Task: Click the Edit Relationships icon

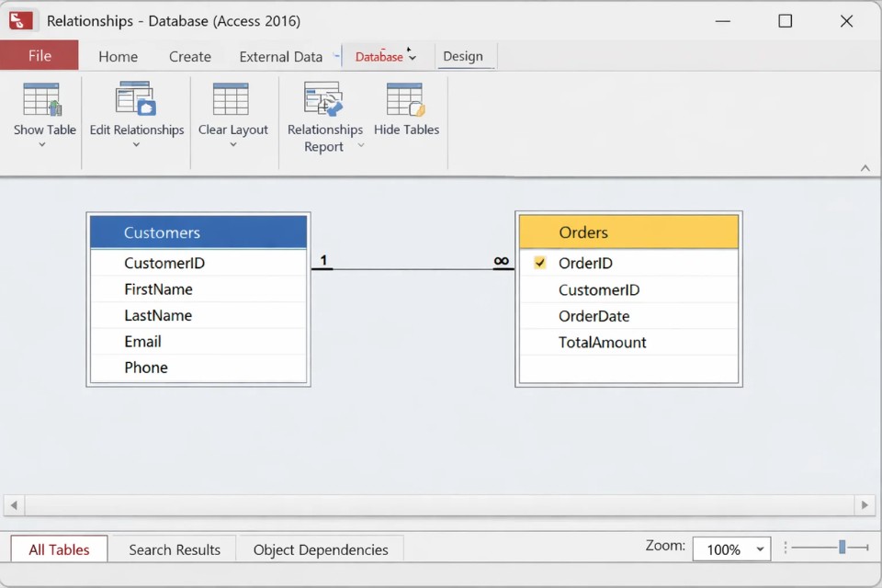Action: pyautogui.click(x=136, y=100)
